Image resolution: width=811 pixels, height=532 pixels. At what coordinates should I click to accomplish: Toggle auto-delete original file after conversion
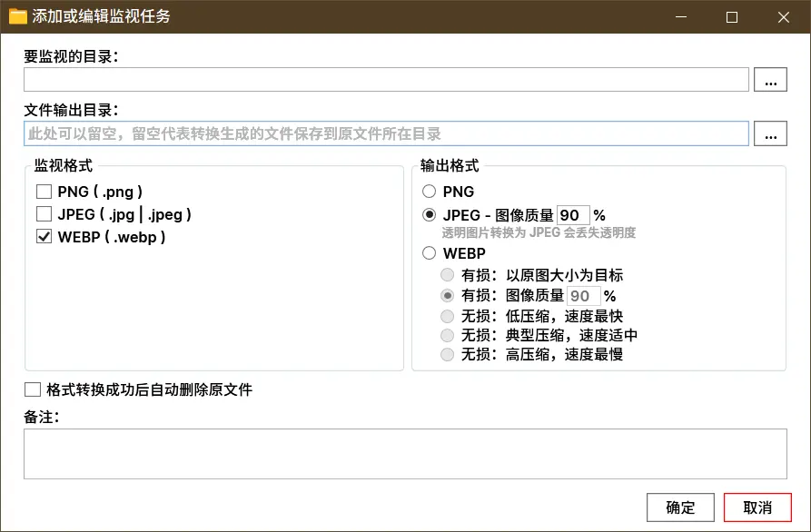click(x=34, y=390)
